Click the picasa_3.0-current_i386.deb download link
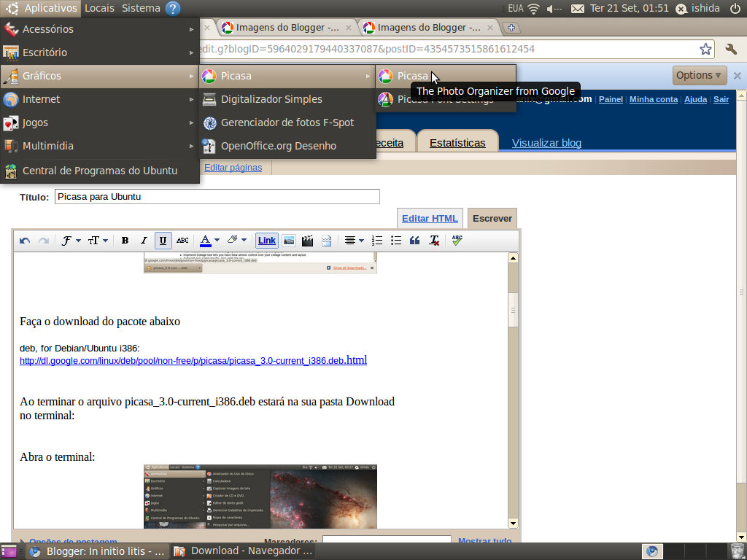Image resolution: width=747 pixels, height=560 pixels. tap(193, 360)
